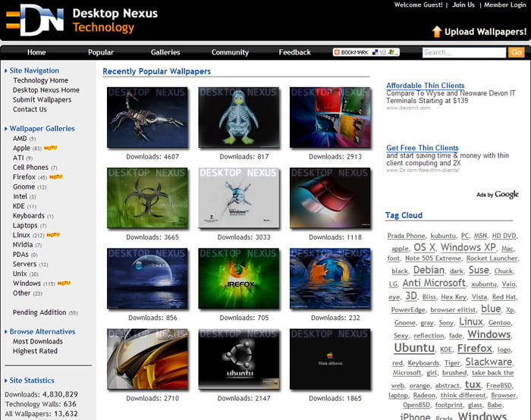Image resolution: width=531 pixels, height=420 pixels.
Task: Open the Windows pirate skull wallpaper
Action: click(239, 198)
